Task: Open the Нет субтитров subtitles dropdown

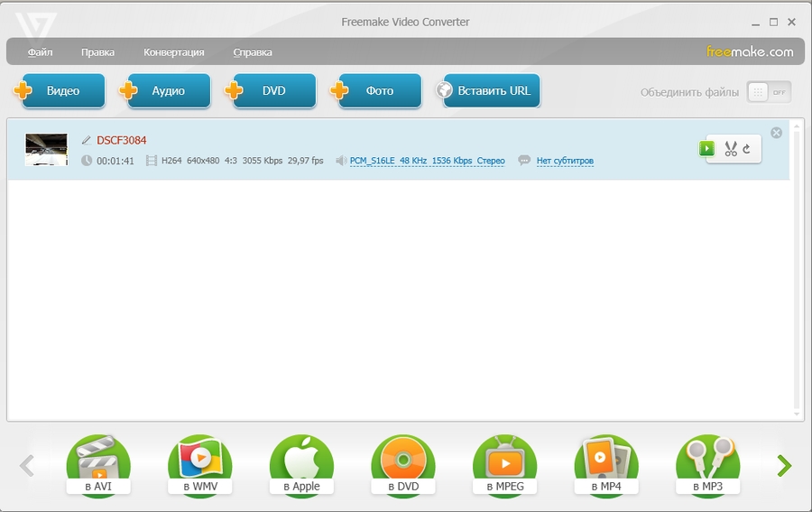Action: (x=565, y=161)
